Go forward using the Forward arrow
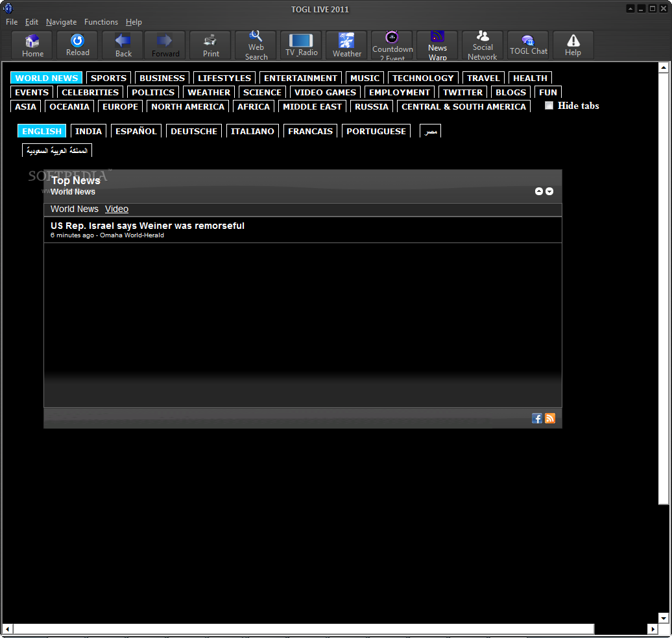672x638 pixels. pos(165,45)
